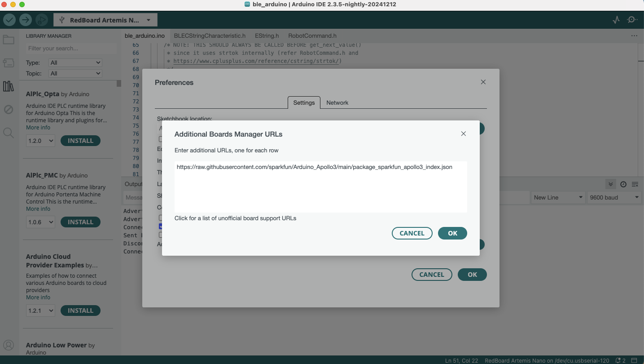Open the Serial Plotter icon
The height and width of the screenshot is (364, 644).
[616, 20]
